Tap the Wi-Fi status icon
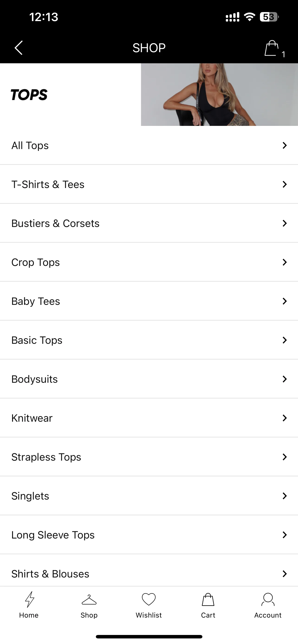This screenshot has width=298, height=644. click(249, 17)
